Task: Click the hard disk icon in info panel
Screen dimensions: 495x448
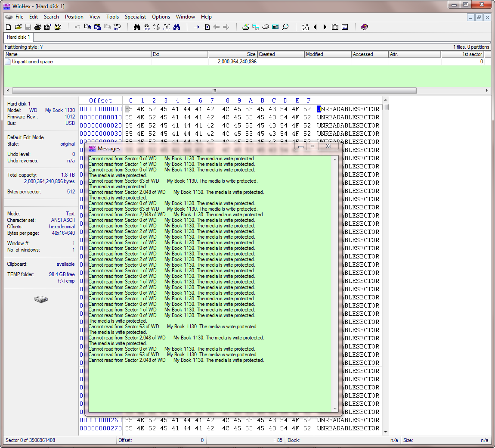Action: point(41,299)
